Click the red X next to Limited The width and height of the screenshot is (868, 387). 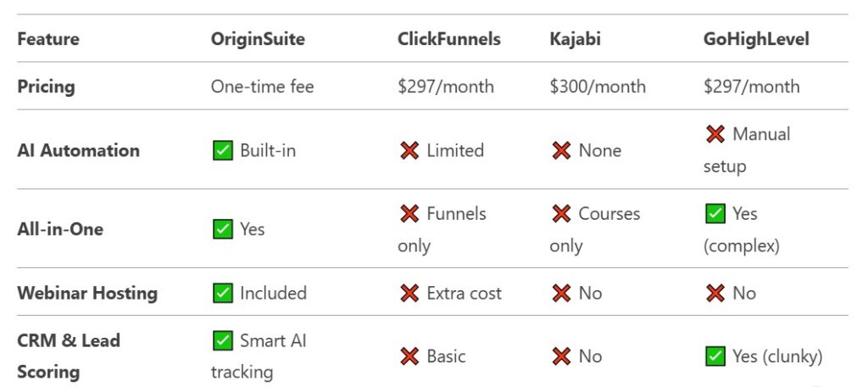tap(409, 151)
